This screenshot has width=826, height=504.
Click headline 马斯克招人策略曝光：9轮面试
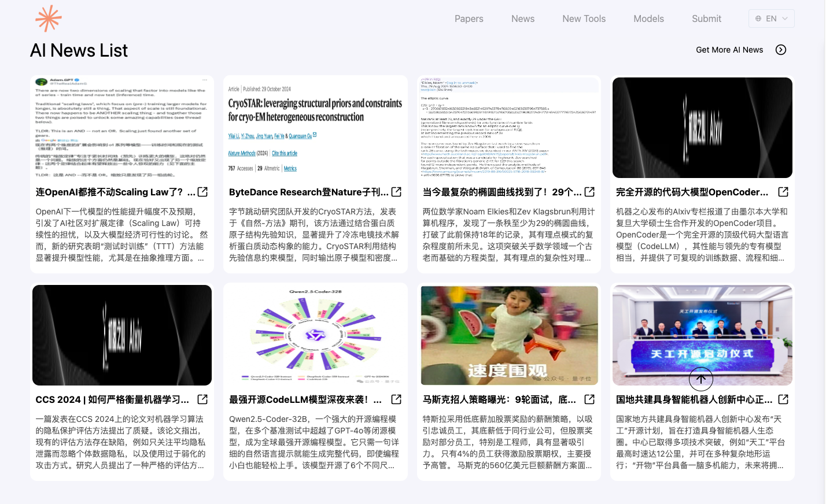pos(499,399)
